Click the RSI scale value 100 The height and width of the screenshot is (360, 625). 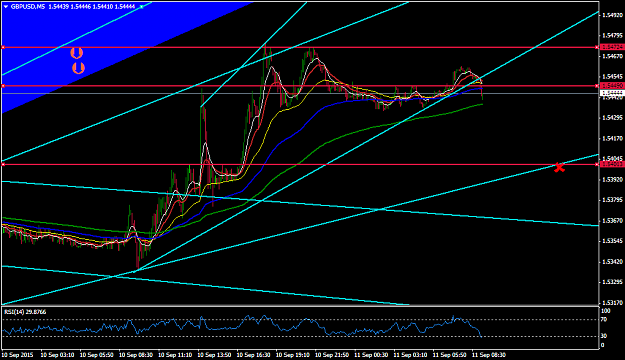point(605,311)
